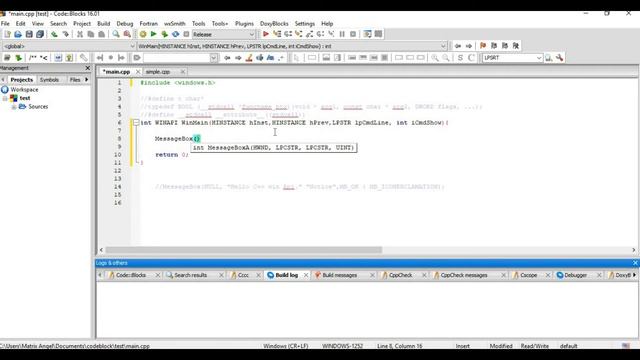640x360 pixels.
Task: Open the Settings menu
Action: (x=304, y=24)
